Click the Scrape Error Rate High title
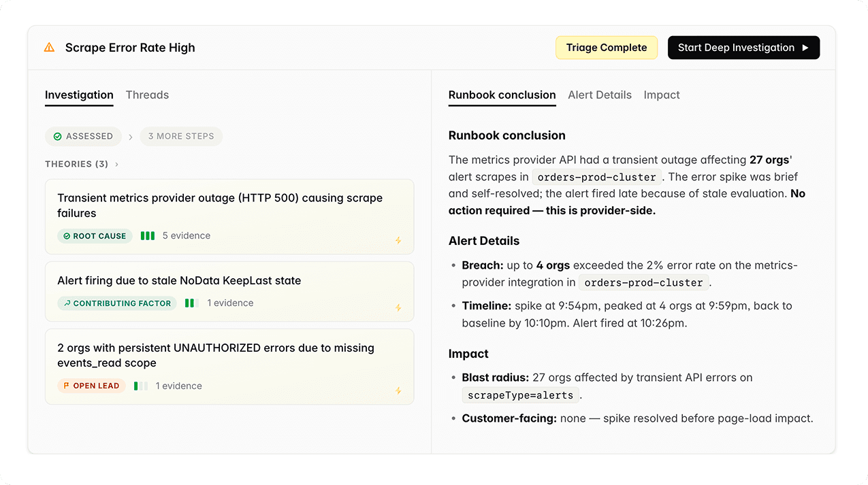The height and width of the screenshot is (485, 868). [x=130, y=48]
